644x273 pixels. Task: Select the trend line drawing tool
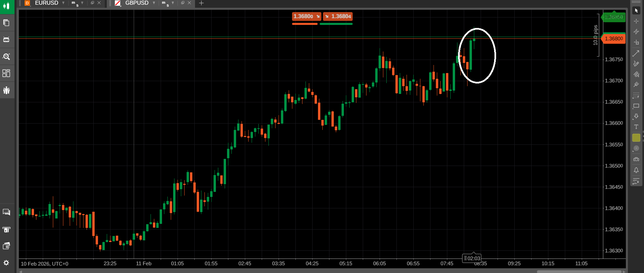tap(636, 53)
